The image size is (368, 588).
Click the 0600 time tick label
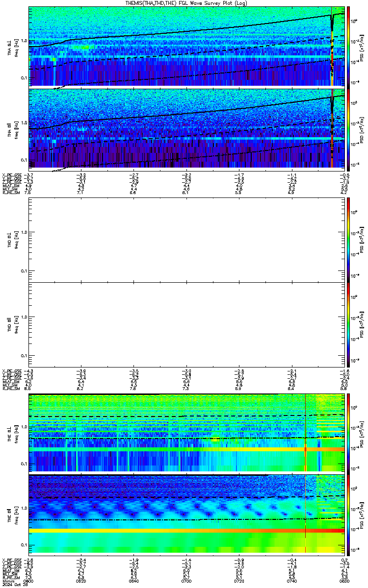[x=29, y=581]
